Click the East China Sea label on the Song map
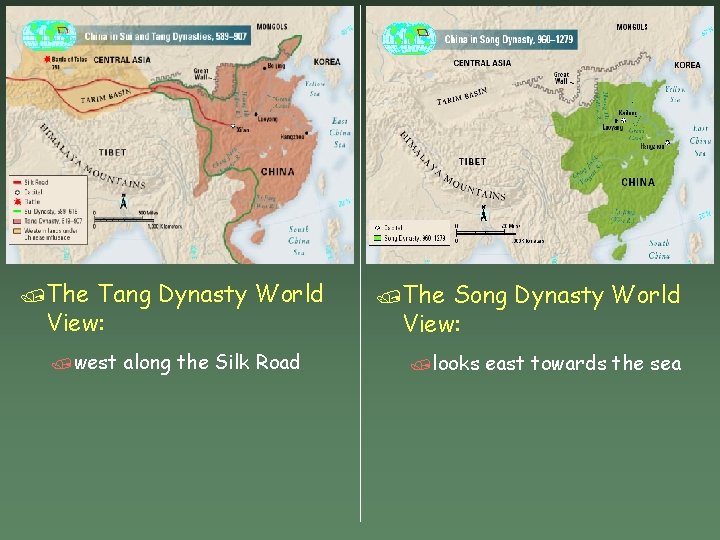This screenshot has height=540, width=720. (x=700, y=141)
